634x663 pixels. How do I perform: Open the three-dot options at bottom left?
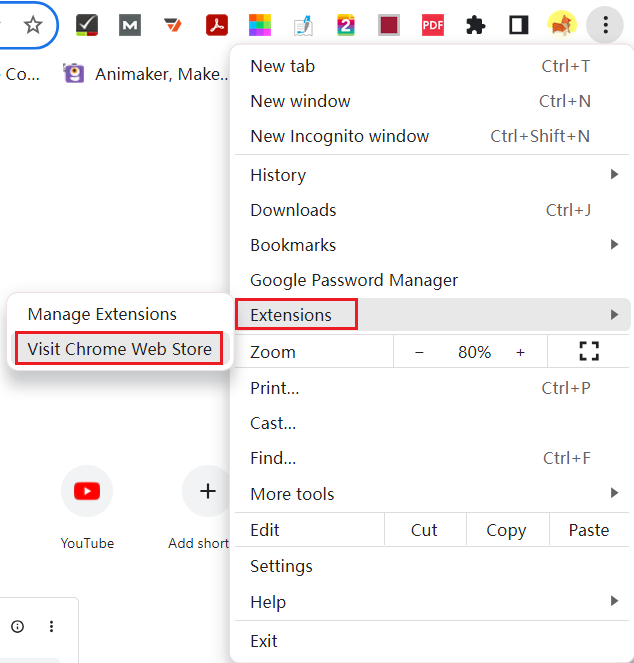[x=51, y=626]
